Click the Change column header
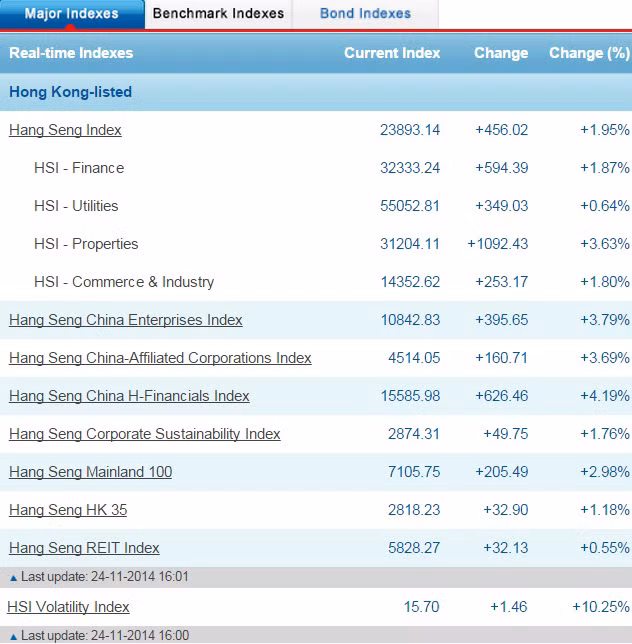The height and width of the screenshot is (644, 632). pos(501,53)
